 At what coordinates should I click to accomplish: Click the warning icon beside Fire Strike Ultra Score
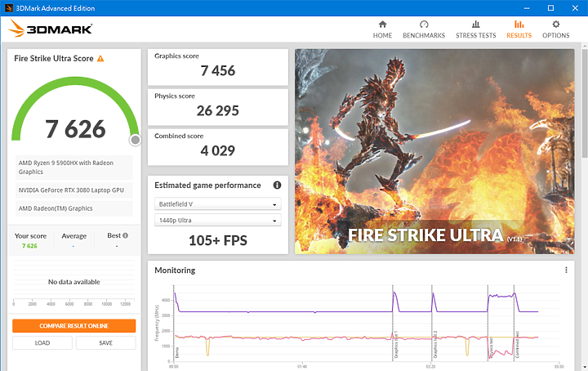(100, 59)
